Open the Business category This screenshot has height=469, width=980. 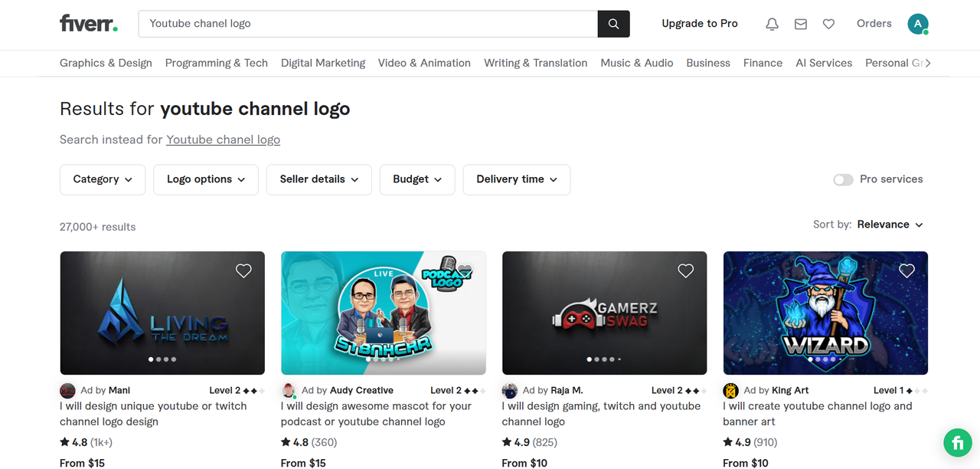point(708,63)
